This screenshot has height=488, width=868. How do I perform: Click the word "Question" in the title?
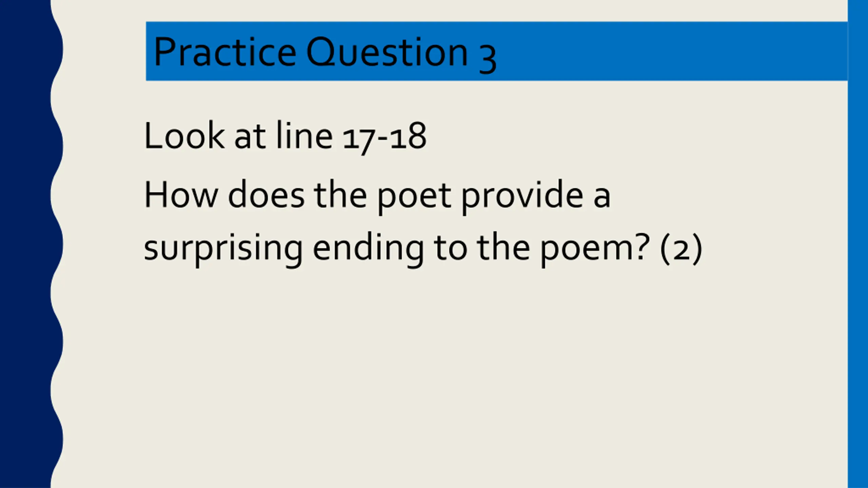pyautogui.click(x=387, y=53)
